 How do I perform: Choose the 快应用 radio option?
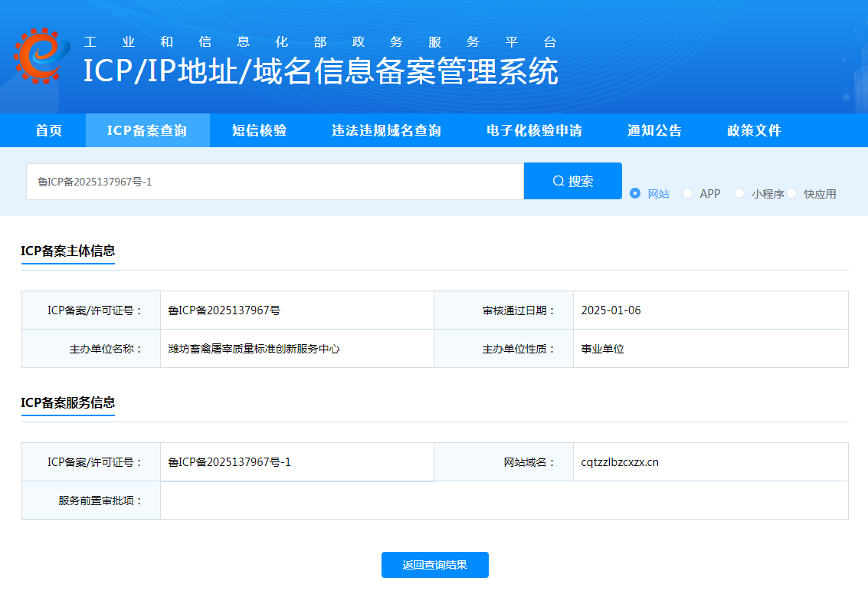point(791,193)
